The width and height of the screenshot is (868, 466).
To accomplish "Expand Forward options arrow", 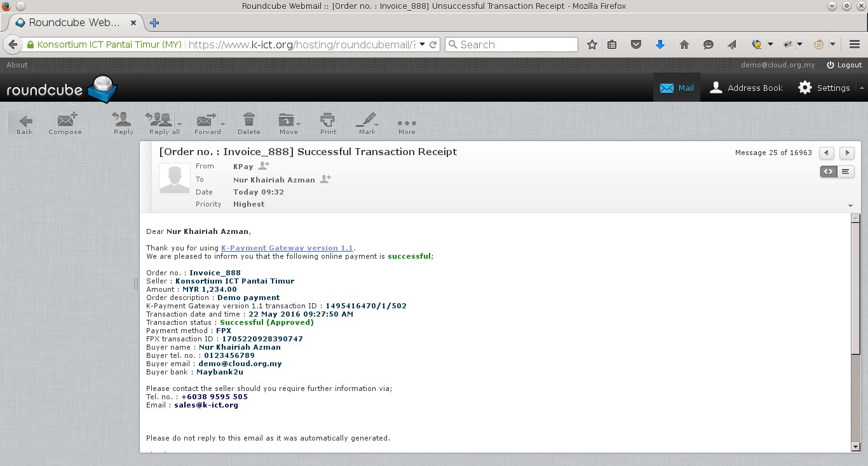I will pos(222,123).
